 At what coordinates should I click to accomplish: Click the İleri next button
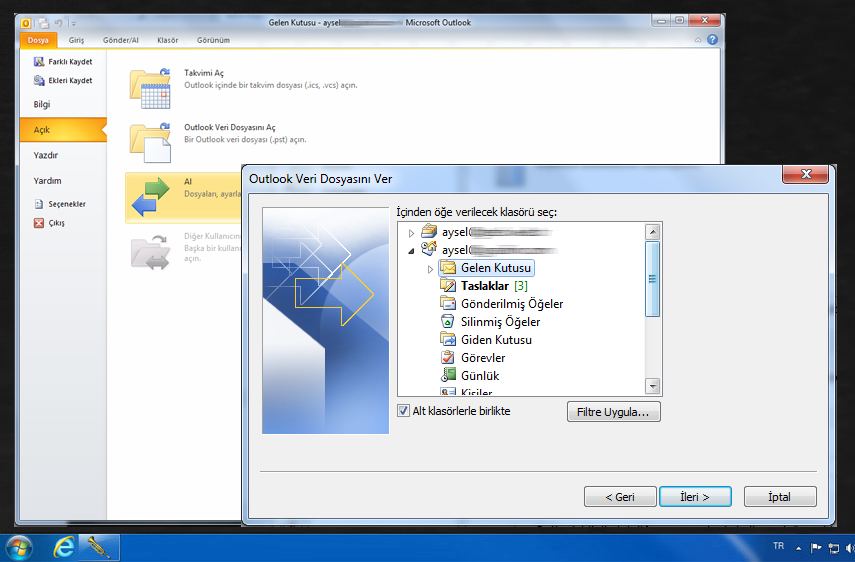[695, 497]
